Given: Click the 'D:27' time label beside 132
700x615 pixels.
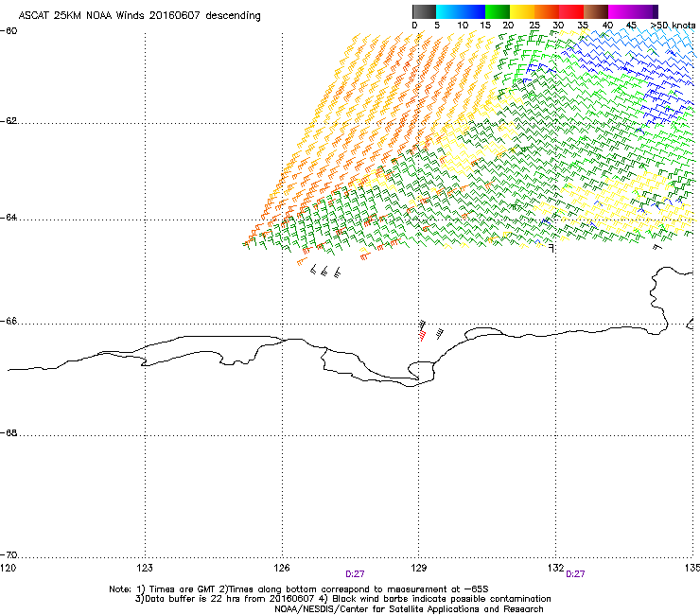Looking at the screenshot, I should [x=575, y=574].
